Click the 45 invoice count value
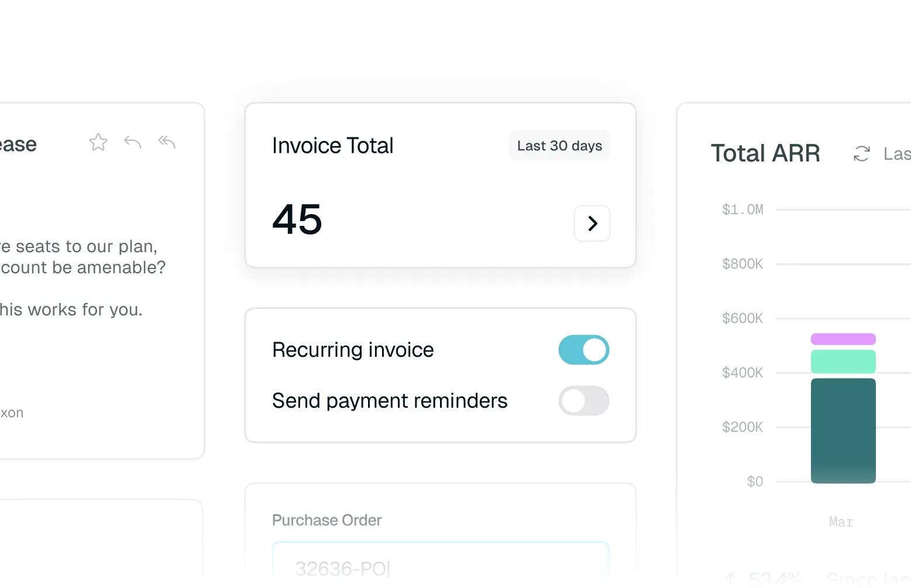Screen dimensions: 911x588 [x=297, y=219]
